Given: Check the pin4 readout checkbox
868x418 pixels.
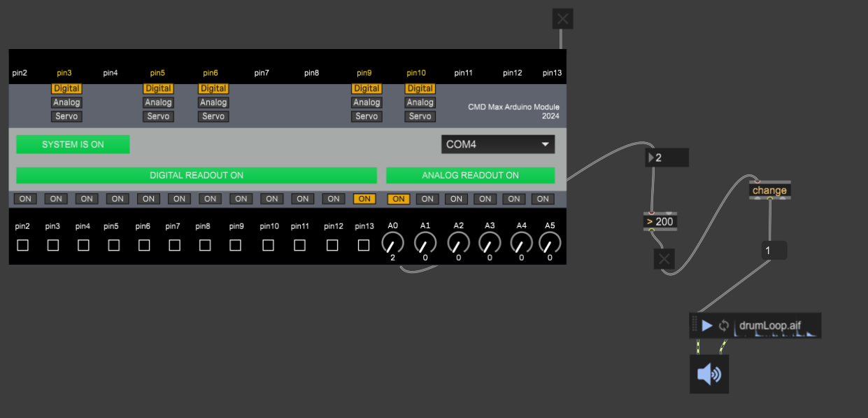Looking at the screenshot, I should [x=83, y=245].
